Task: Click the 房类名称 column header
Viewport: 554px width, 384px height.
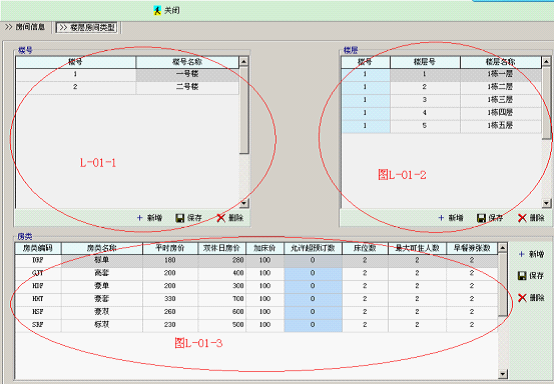Action: [x=102, y=248]
